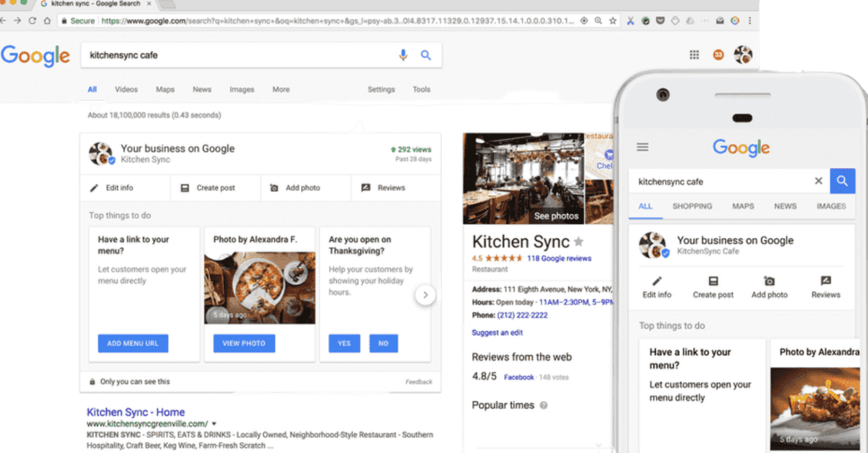
Task: Click the Feedback link below the cards
Action: pyautogui.click(x=419, y=382)
